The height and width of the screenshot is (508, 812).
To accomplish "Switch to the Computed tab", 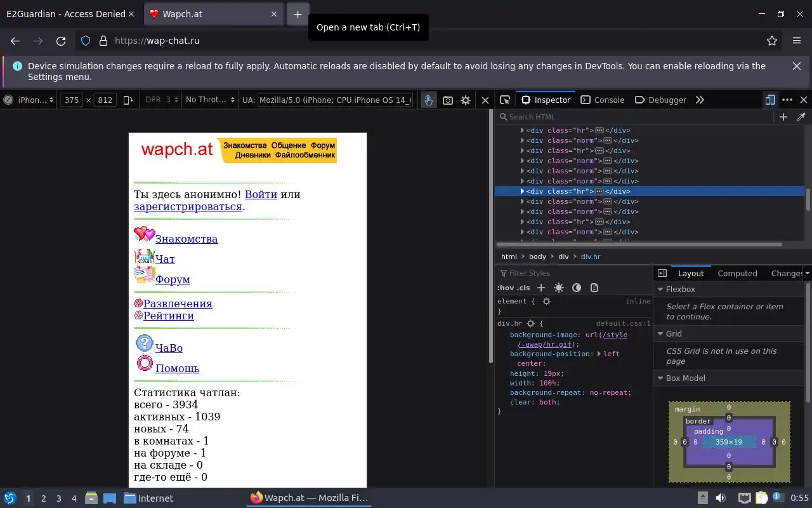I will 737,273.
